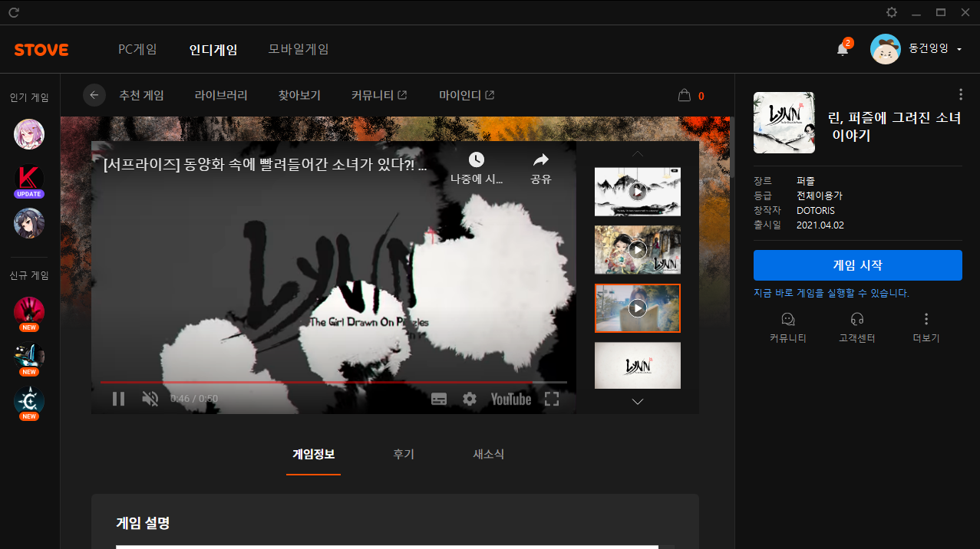Viewport: 980px width, 549px height.
Task: Click the settings gear in title bar
Action: (x=892, y=12)
